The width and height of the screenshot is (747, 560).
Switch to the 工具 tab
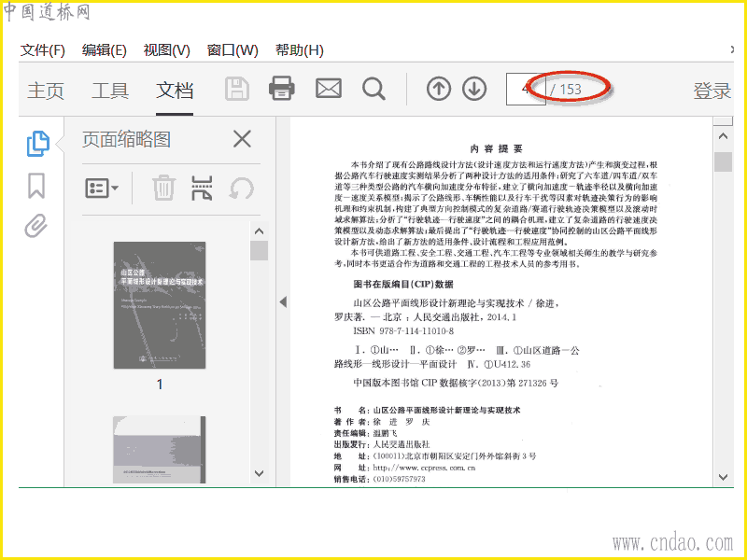(x=110, y=90)
